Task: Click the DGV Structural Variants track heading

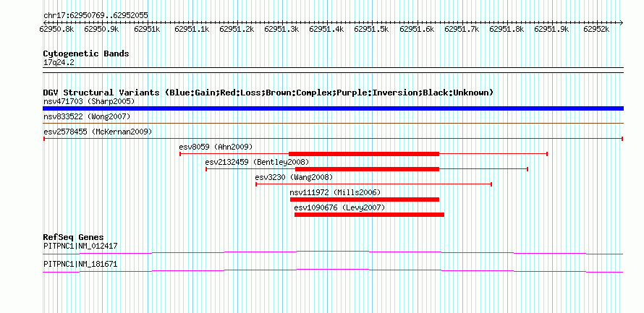Action: tap(268, 93)
